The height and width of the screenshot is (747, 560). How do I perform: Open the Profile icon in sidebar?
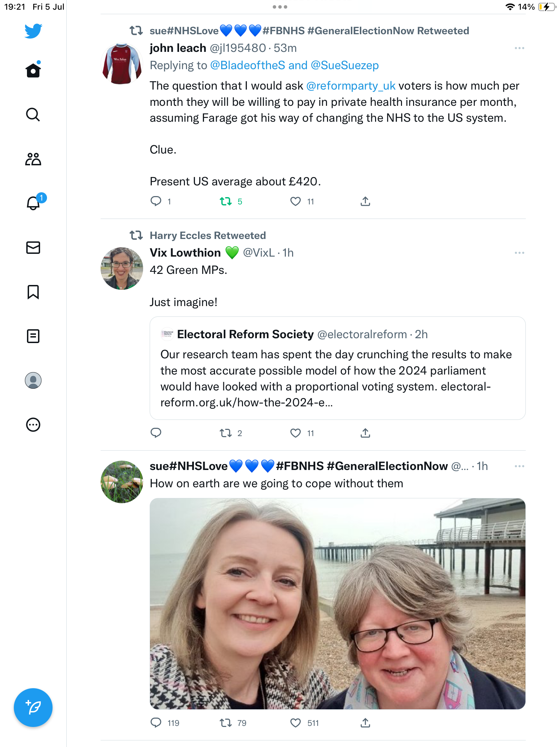(33, 380)
